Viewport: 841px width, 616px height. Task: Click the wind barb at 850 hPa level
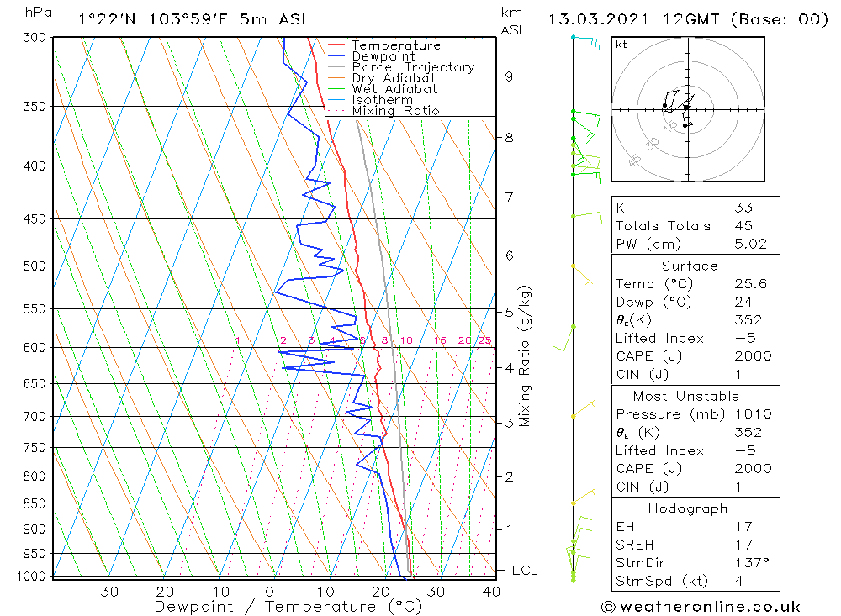pyautogui.click(x=584, y=497)
